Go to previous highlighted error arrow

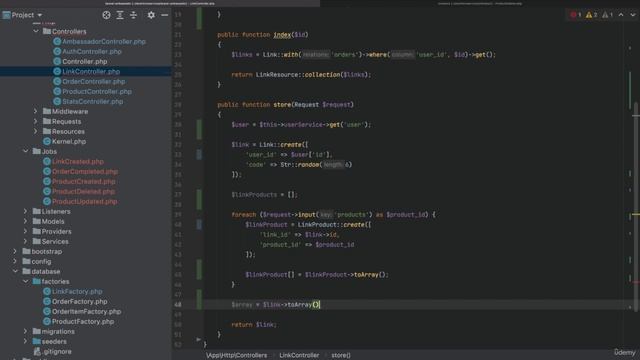621,15
